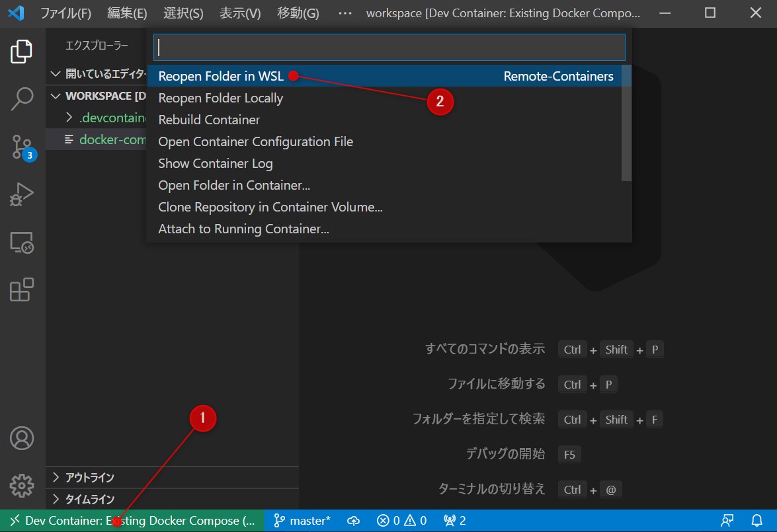Click the F5 key hint
The height and width of the screenshot is (532, 777).
coord(569,454)
